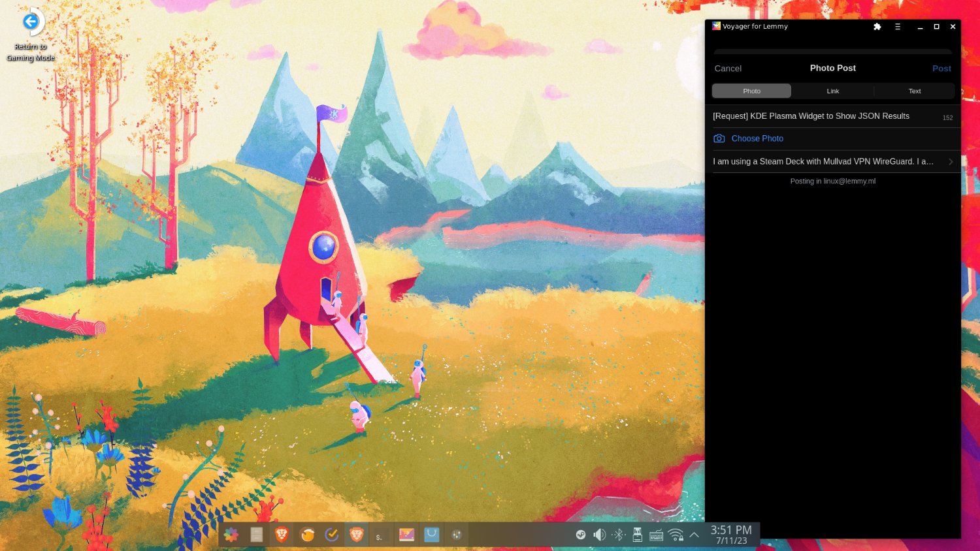Minimize the Voyager for Lemmy window
The width and height of the screenshot is (980, 551).
coord(920,27)
